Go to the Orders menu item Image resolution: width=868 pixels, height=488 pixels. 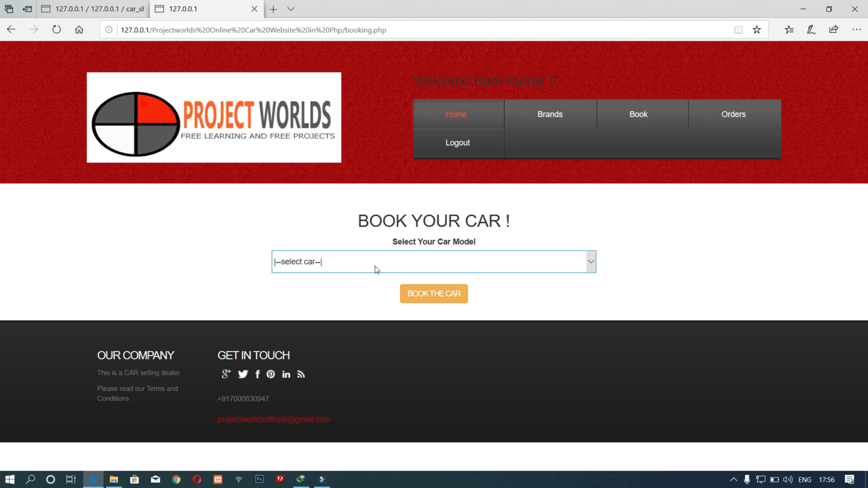733,114
